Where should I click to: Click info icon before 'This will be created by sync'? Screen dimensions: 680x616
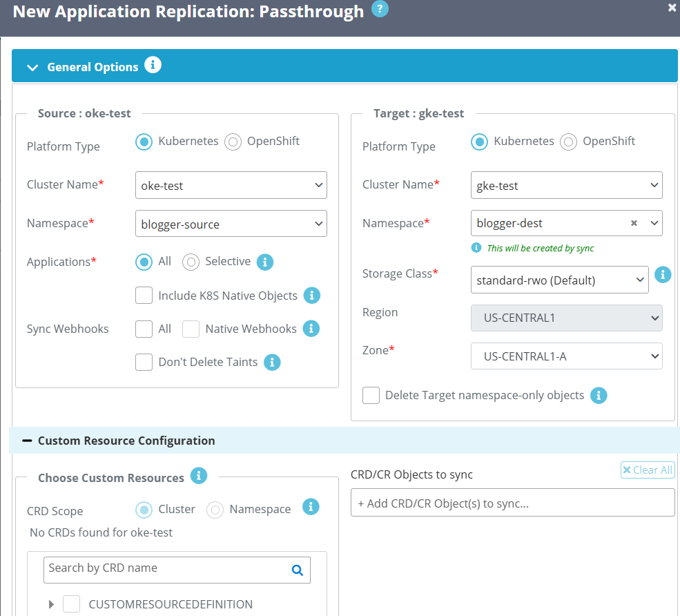pos(476,248)
